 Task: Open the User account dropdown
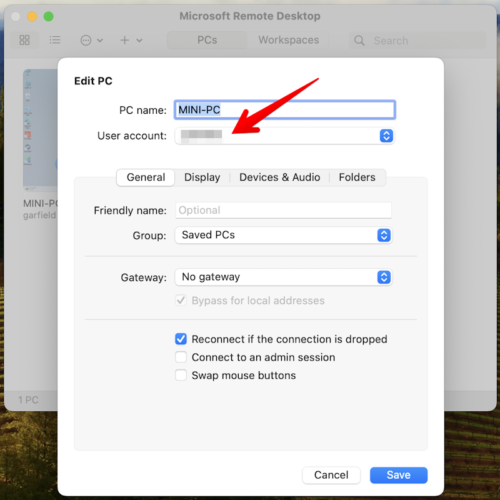point(285,136)
